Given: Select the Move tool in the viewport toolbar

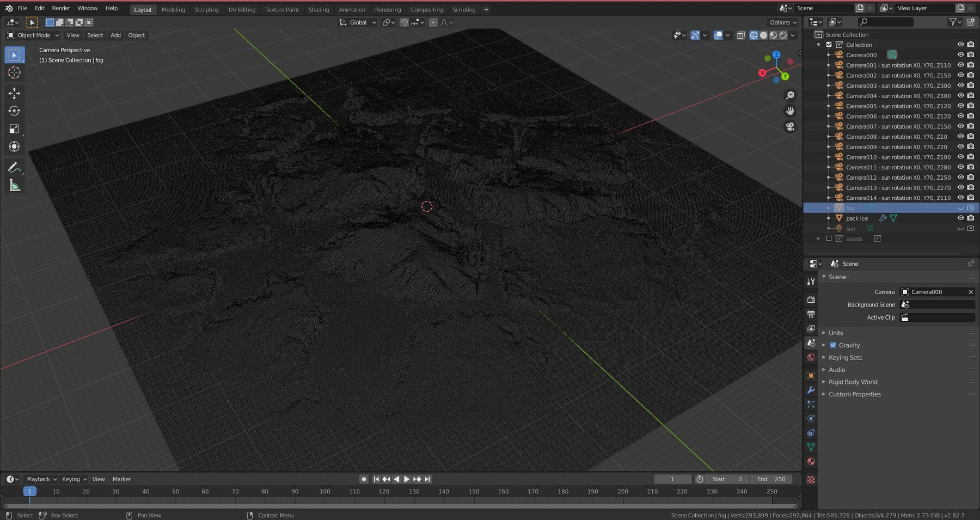Looking at the screenshot, I should 15,93.
